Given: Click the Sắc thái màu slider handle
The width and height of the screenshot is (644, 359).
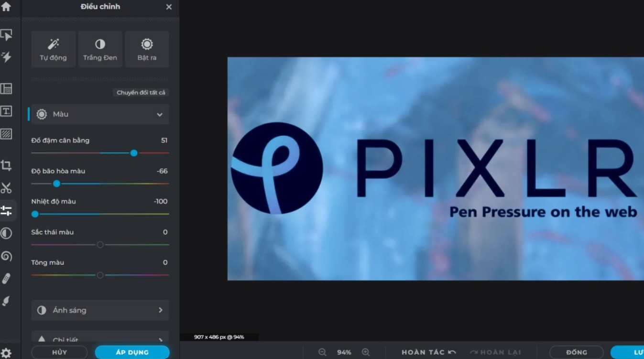Looking at the screenshot, I should point(100,245).
